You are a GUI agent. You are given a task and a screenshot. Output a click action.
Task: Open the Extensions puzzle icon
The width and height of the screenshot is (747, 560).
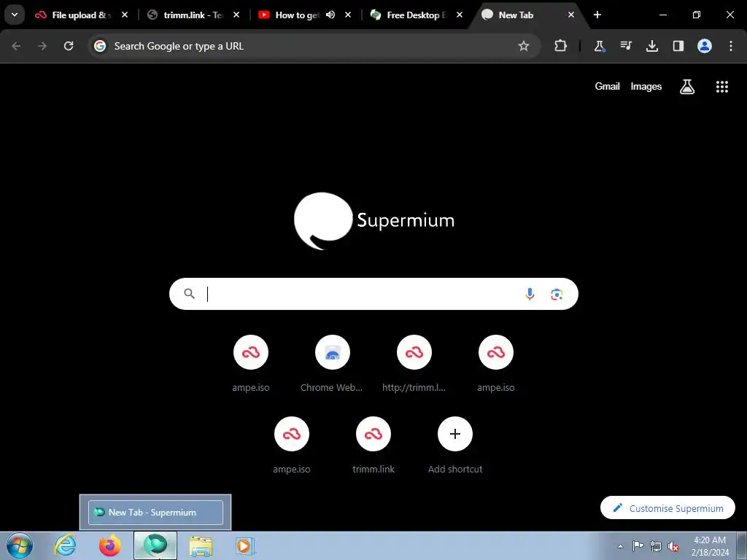point(560,46)
